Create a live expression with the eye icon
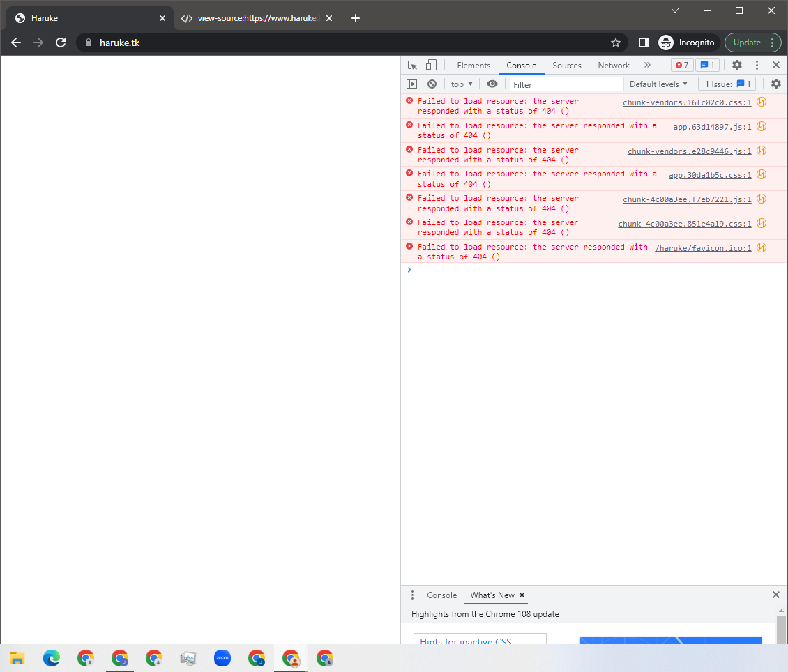This screenshot has width=788, height=672. [492, 84]
